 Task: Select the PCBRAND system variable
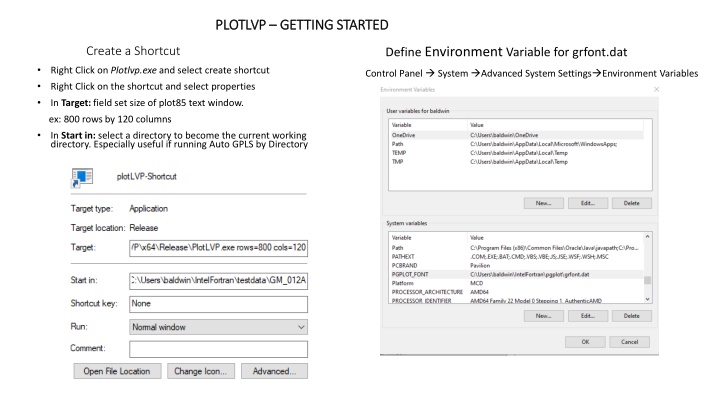point(516,265)
